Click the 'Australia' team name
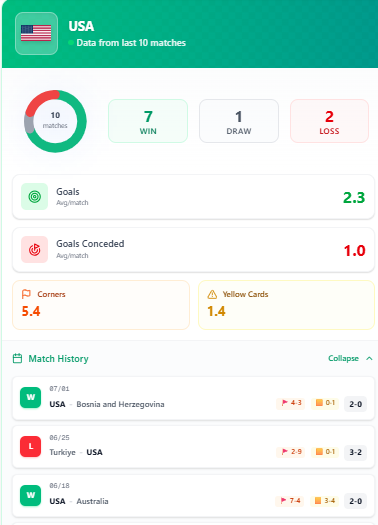This screenshot has height=525, width=378. point(92,501)
